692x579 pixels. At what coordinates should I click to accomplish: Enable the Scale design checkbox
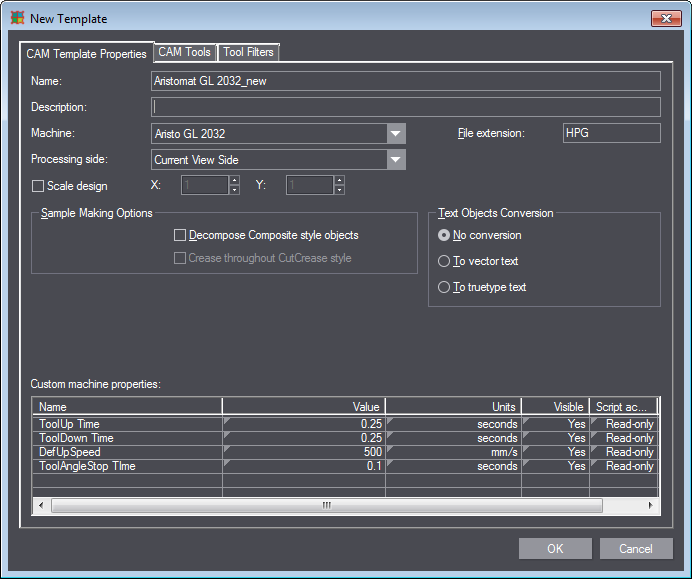tap(39, 186)
